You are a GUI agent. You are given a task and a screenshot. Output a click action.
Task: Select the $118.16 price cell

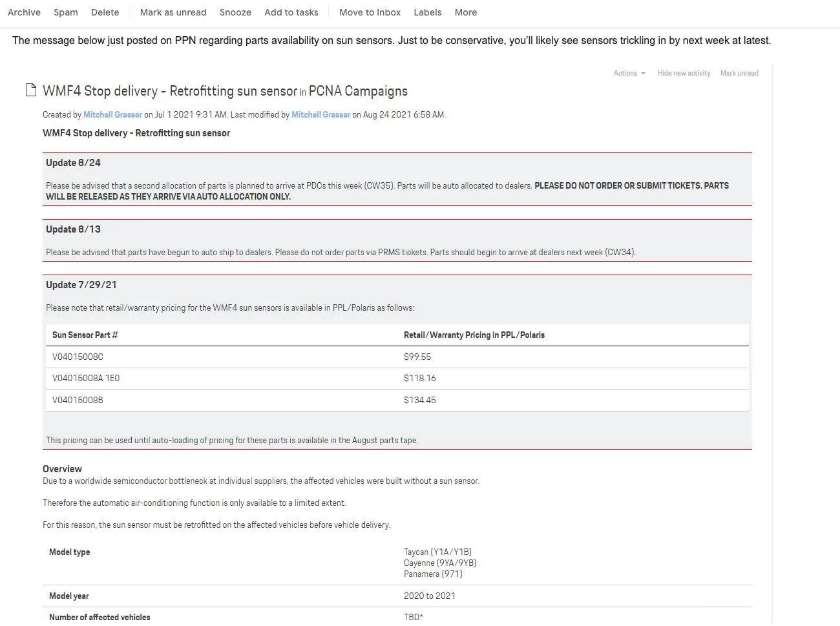pos(420,378)
